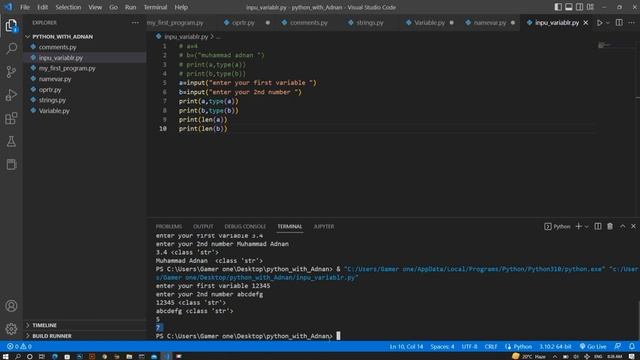This screenshot has height=360, width=640.
Task: Open Explorer views and more actions ellipsis
Action: pos(135,23)
